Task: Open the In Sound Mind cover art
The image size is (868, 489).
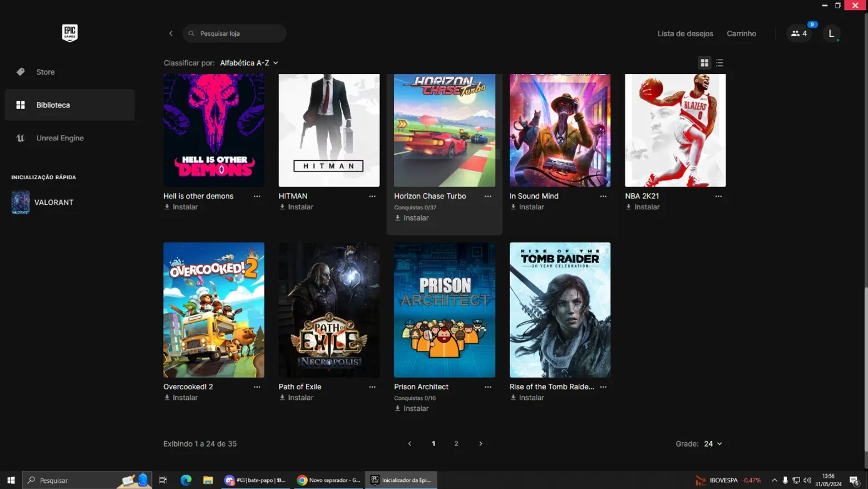Action: tap(560, 130)
